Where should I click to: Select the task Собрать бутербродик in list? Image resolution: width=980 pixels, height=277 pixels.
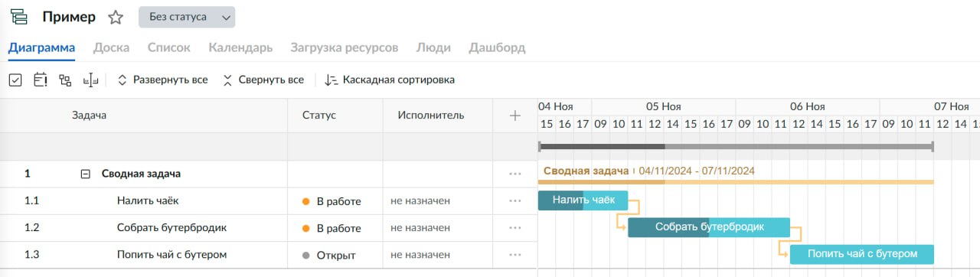(x=171, y=228)
